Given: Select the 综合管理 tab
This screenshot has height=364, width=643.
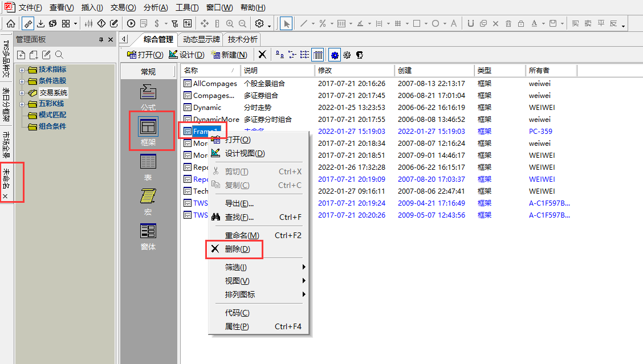Looking at the screenshot, I should pos(158,39).
